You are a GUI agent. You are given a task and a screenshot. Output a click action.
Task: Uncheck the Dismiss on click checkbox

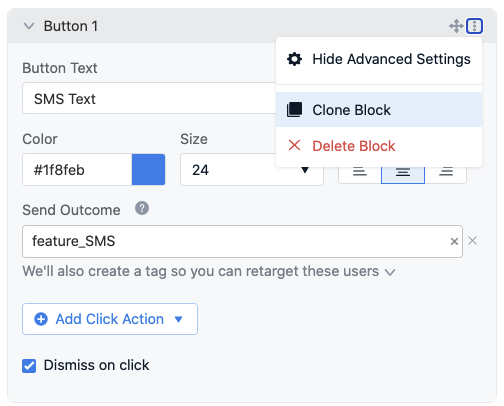[29, 366]
